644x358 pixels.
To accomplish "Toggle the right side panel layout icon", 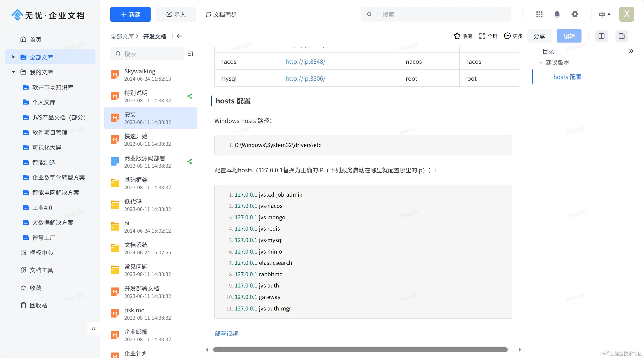I will [x=622, y=36].
